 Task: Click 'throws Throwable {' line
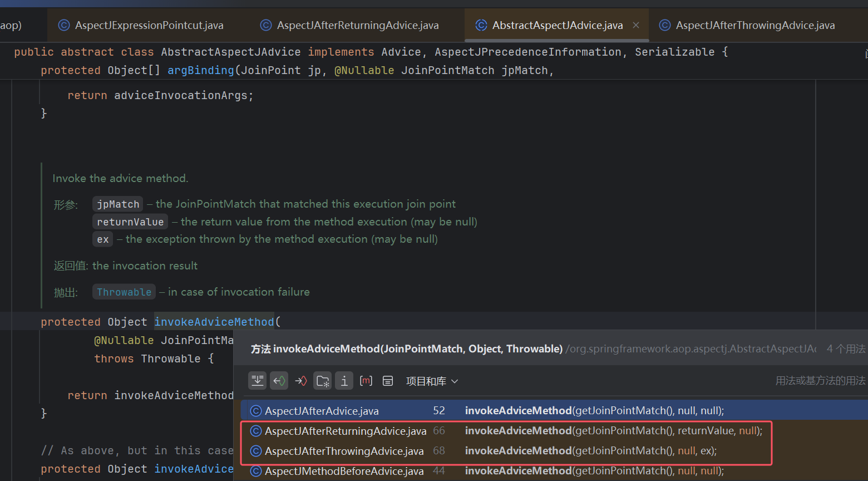154,359
